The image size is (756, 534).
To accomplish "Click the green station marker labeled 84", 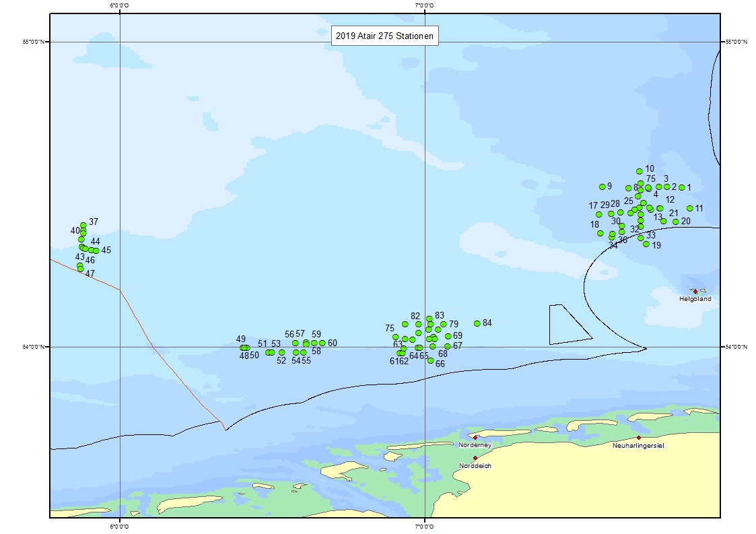I will pyautogui.click(x=477, y=323).
